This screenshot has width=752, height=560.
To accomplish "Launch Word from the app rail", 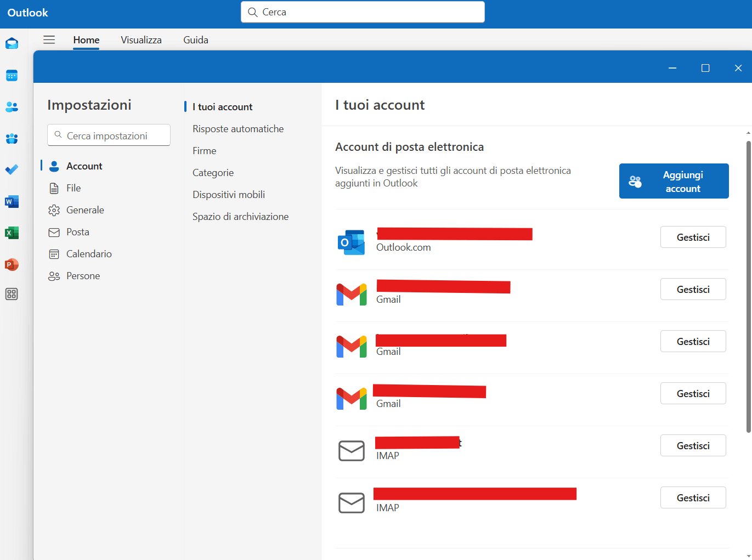I will click(12, 201).
